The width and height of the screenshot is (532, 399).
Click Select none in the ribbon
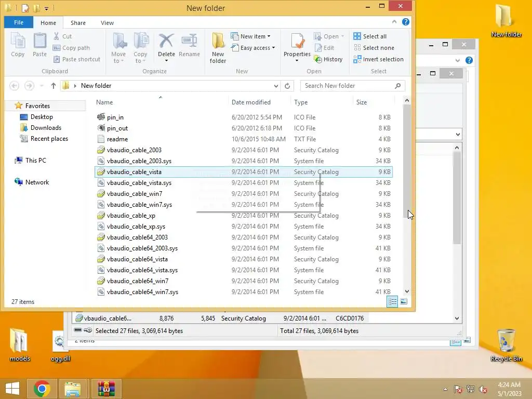[x=374, y=48]
